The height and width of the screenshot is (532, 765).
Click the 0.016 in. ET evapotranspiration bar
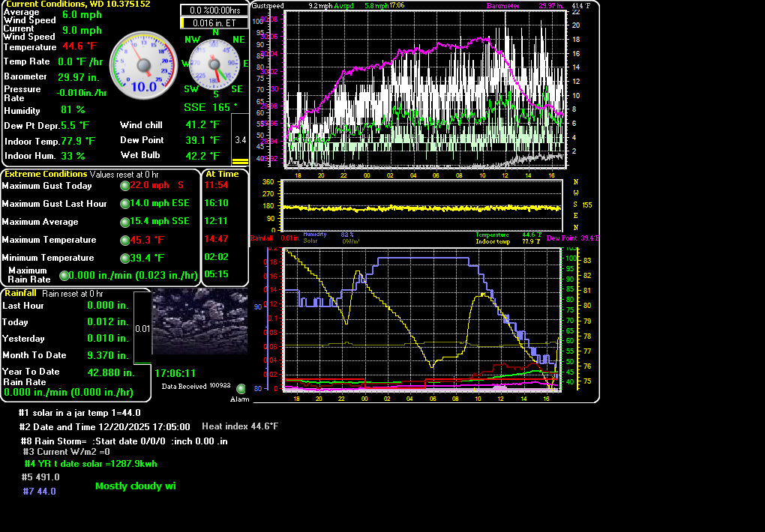(x=213, y=23)
